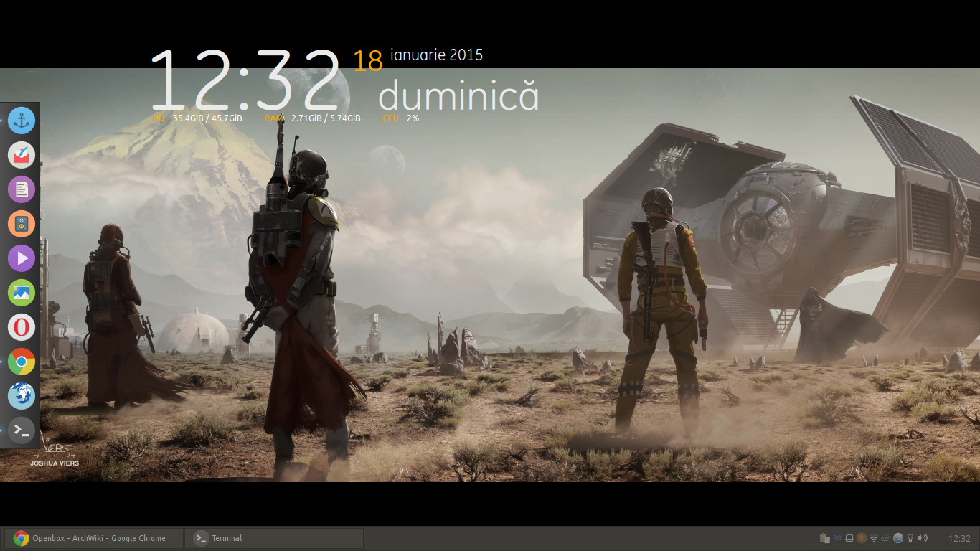Image resolution: width=980 pixels, height=551 pixels.
Task: Click the 'ianuarie 2015' date text
Action: tap(436, 55)
